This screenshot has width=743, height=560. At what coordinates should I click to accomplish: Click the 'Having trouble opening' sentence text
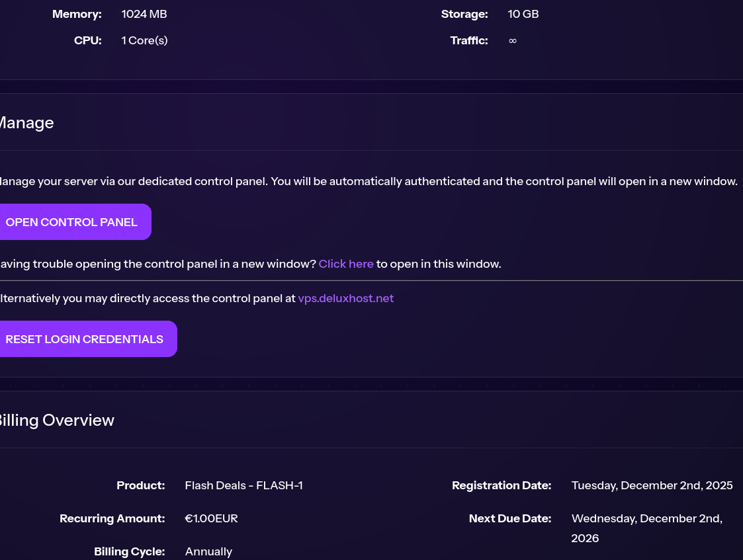pyautogui.click(x=158, y=264)
